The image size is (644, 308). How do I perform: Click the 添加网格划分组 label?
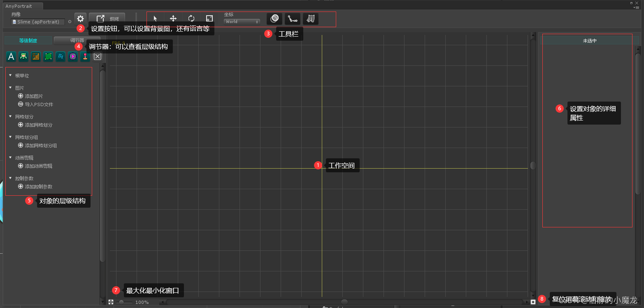click(x=41, y=146)
